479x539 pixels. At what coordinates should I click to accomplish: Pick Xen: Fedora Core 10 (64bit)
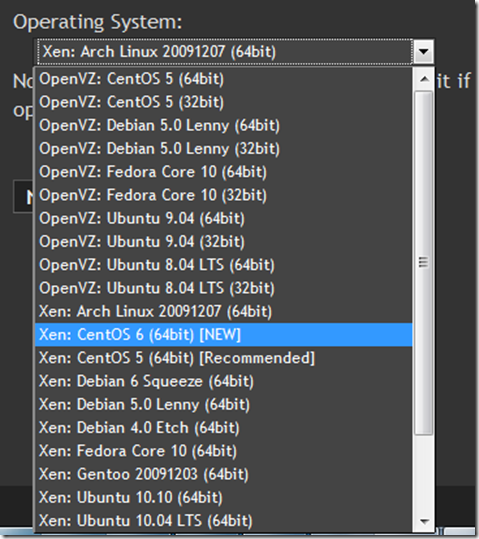coord(224,451)
